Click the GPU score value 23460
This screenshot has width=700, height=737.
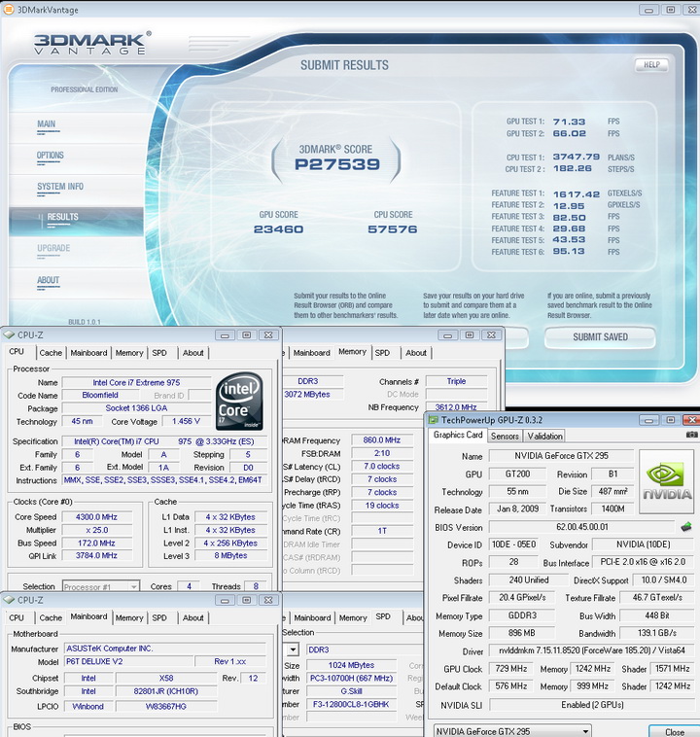pyautogui.click(x=278, y=228)
